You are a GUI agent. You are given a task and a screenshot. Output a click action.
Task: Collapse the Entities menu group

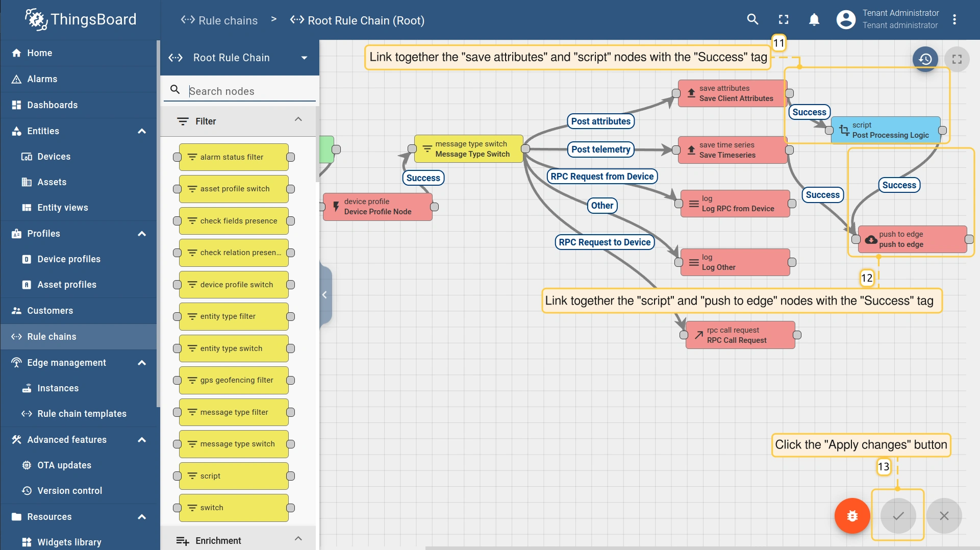coord(142,131)
